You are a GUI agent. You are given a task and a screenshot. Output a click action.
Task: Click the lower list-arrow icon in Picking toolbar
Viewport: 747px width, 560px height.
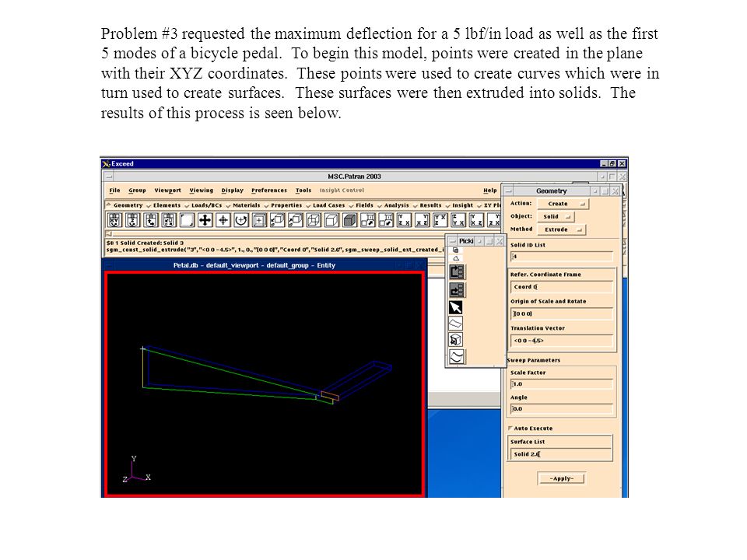[457, 289]
